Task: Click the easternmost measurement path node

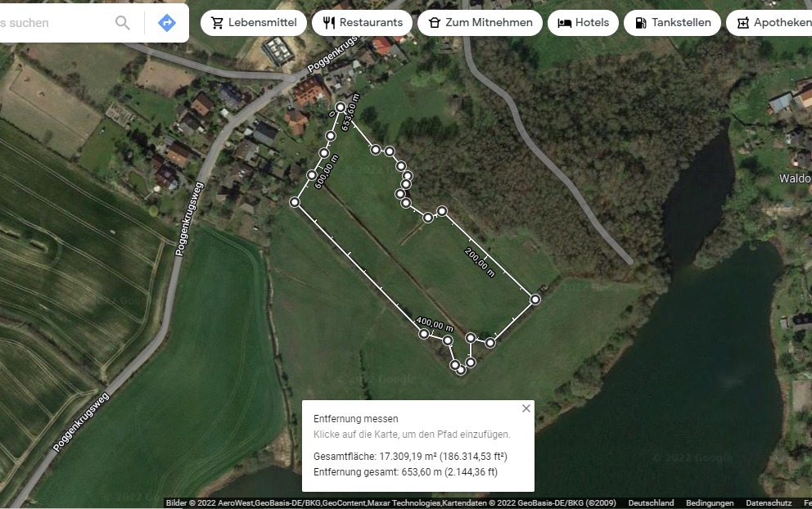Action: (x=535, y=300)
